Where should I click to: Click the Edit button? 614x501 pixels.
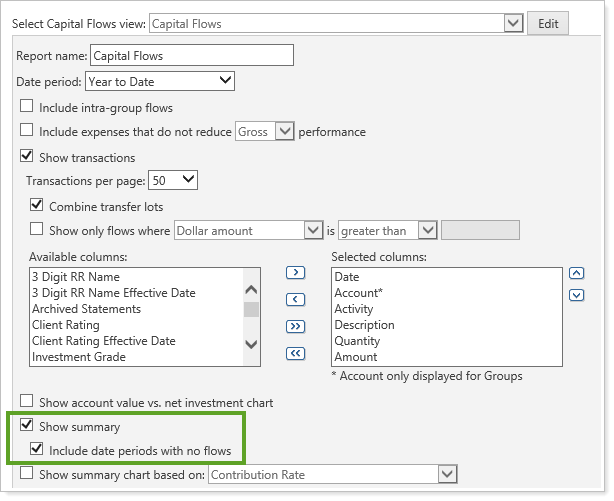(548, 23)
